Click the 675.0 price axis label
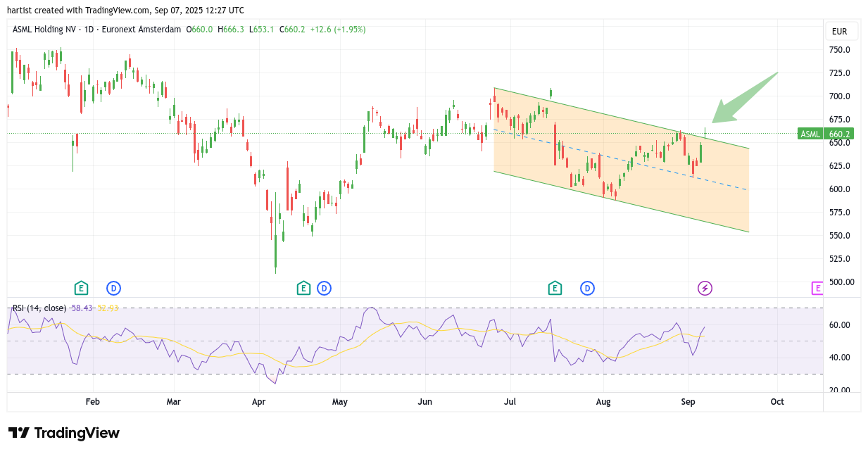 [x=840, y=120]
